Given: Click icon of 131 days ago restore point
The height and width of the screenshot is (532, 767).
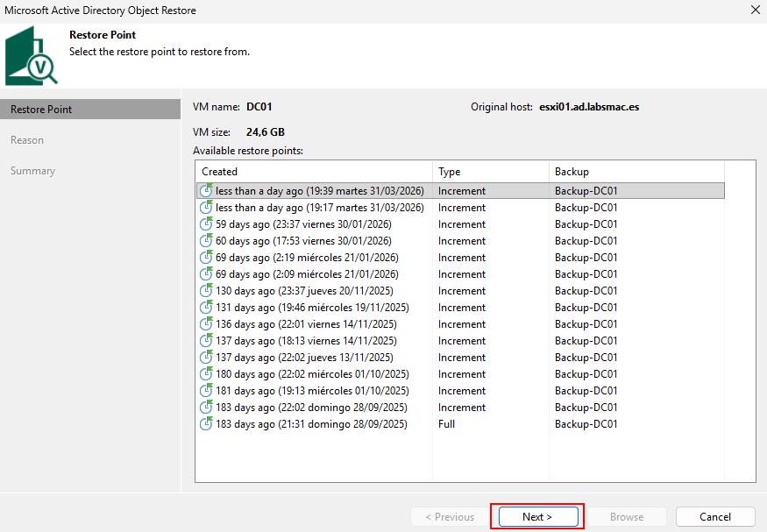Looking at the screenshot, I should pyautogui.click(x=206, y=308).
